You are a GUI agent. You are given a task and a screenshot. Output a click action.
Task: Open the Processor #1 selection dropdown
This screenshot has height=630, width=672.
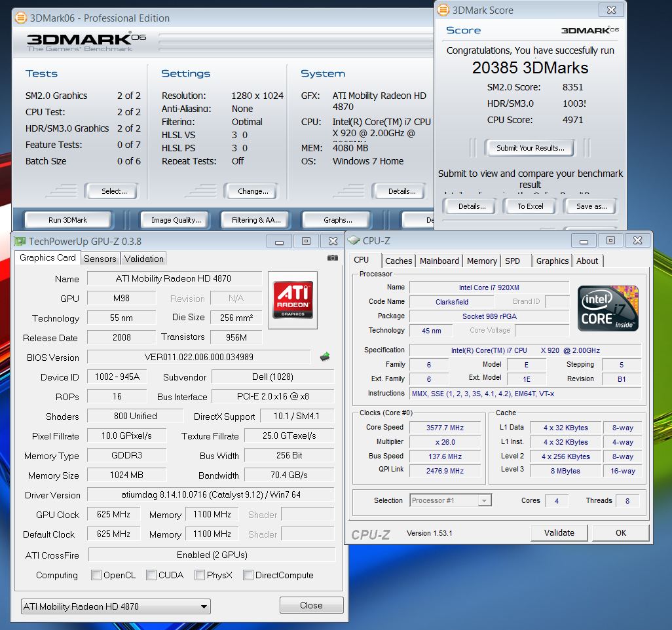(x=451, y=500)
